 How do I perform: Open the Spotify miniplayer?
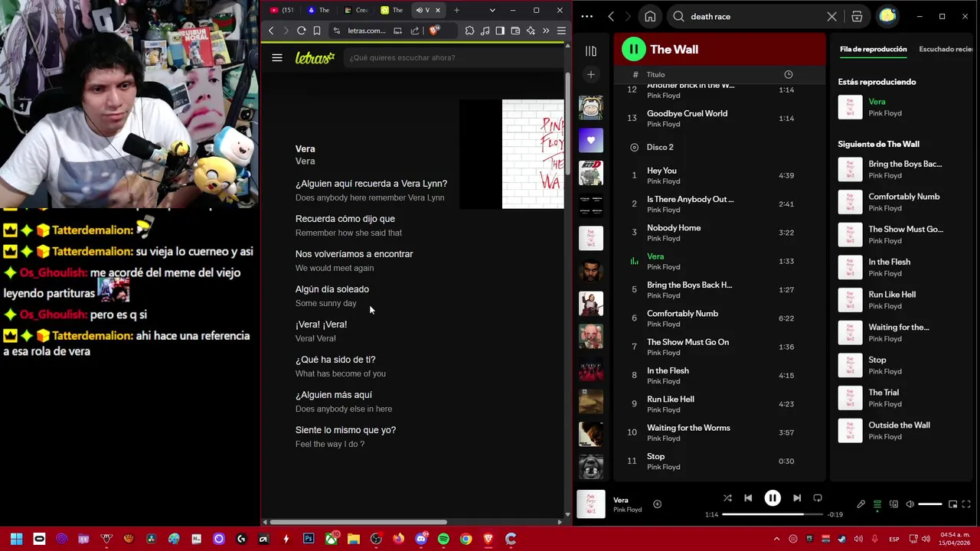point(952,504)
